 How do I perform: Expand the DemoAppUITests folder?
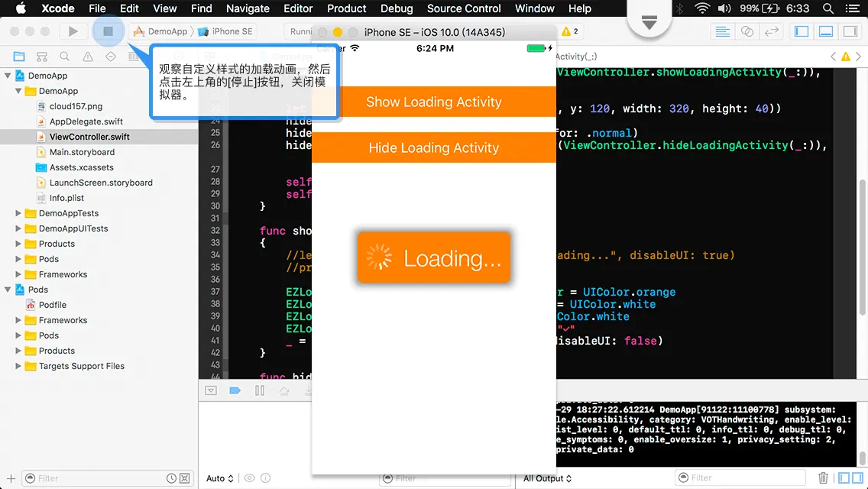coord(18,228)
